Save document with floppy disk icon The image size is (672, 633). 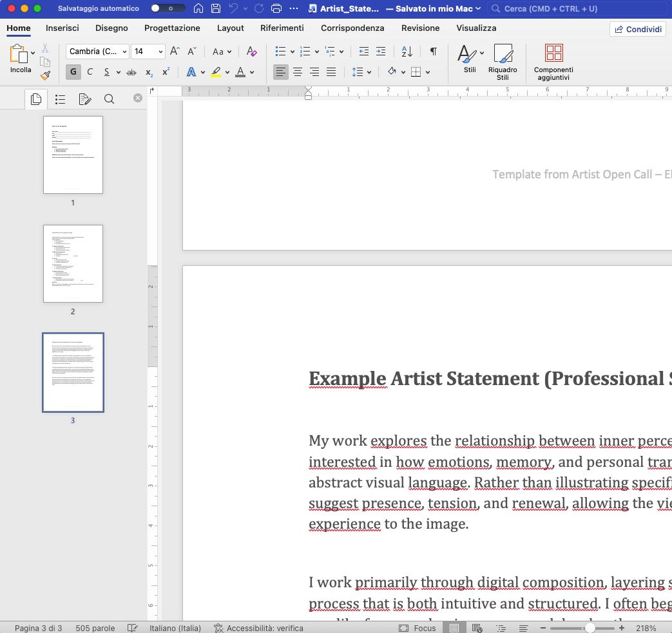(216, 8)
